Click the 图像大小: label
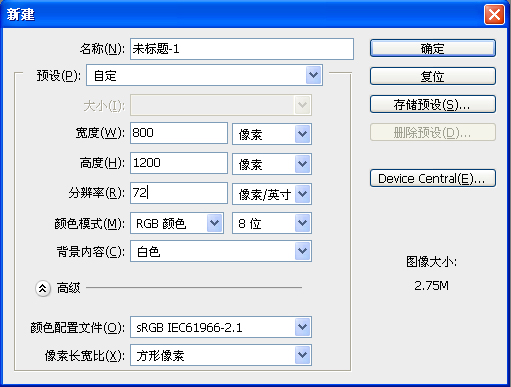 (431, 262)
